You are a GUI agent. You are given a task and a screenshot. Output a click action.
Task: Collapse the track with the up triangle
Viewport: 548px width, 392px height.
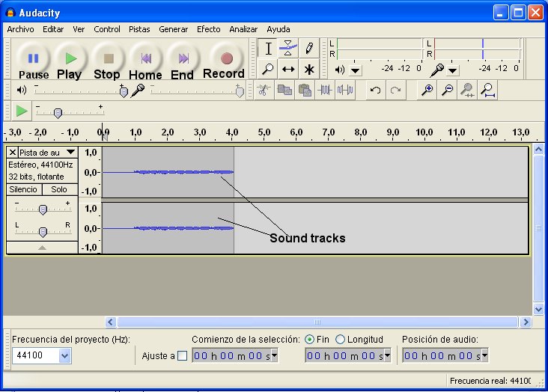(x=42, y=248)
